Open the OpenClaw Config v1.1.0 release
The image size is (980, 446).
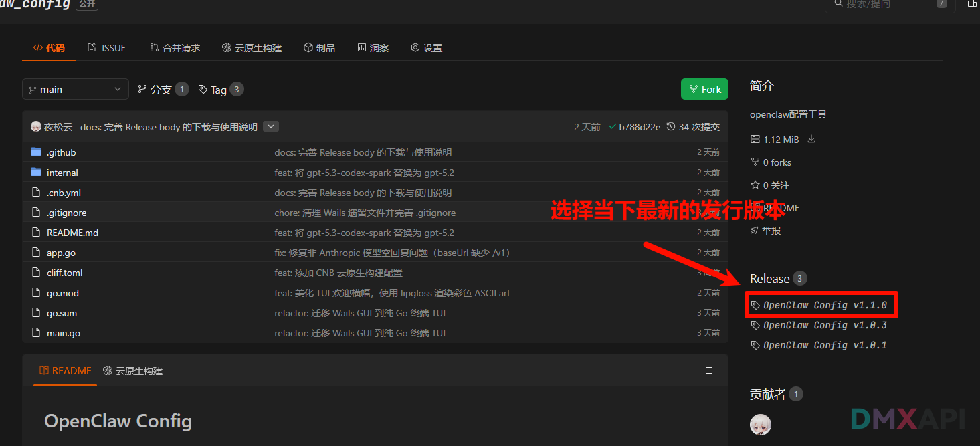(x=824, y=305)
